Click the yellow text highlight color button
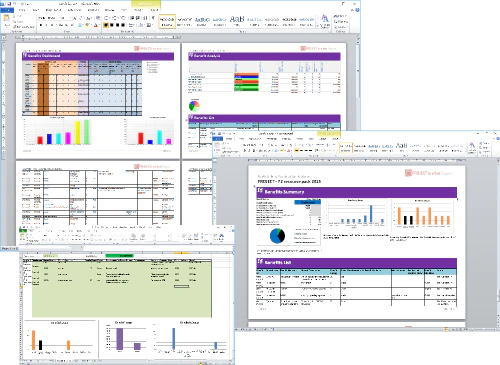This screenshot has height=365, width=500. tap(88, 25)
